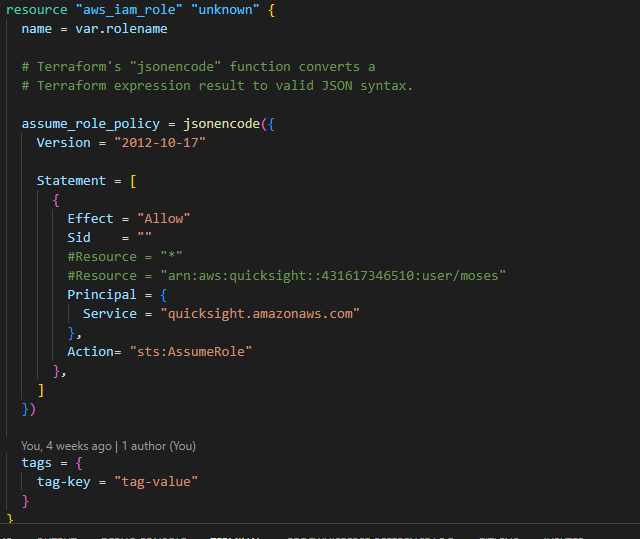Click the var.rolename value
The width and height of the screenshot is (640, 539).
(x=121, y=29)
